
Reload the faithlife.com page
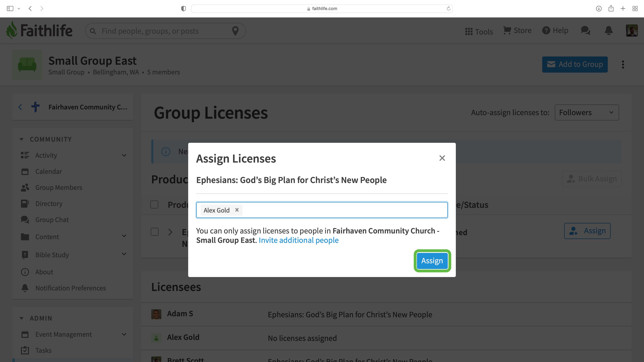[x=448, y=9]
